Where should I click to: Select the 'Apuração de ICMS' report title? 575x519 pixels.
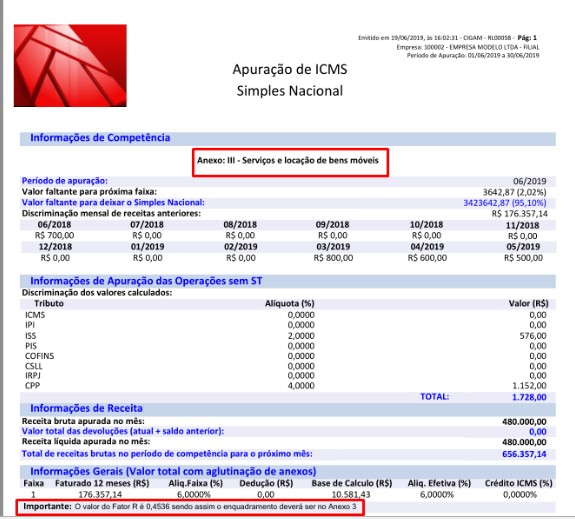(x=290, y=70)
